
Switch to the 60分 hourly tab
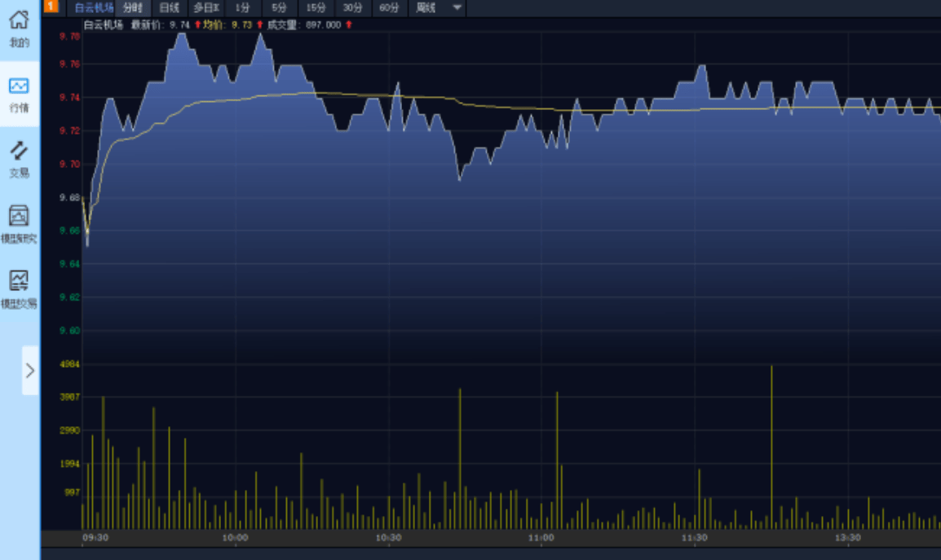(389, 7)
